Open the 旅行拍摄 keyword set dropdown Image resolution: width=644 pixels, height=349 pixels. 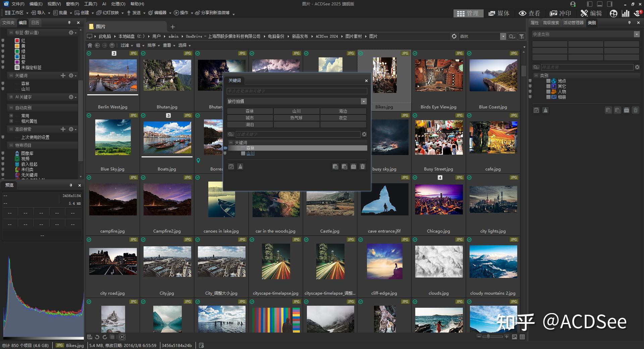(x=364, y=101)
